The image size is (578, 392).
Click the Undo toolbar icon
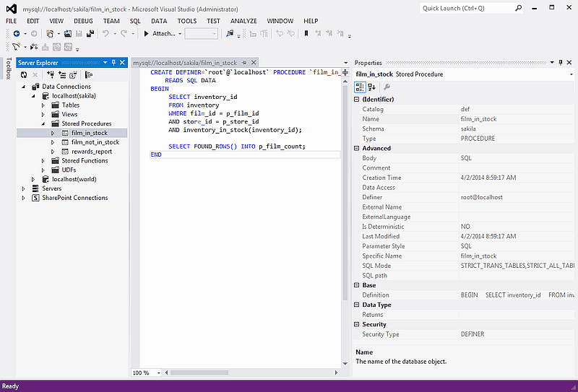[x=105, y=33]
